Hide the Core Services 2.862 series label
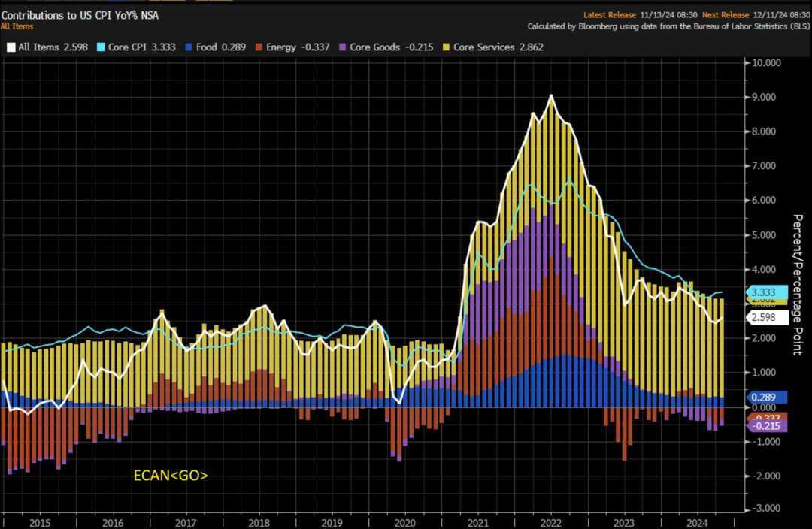This screenshot has width=812, height=529. pos(498,47)
